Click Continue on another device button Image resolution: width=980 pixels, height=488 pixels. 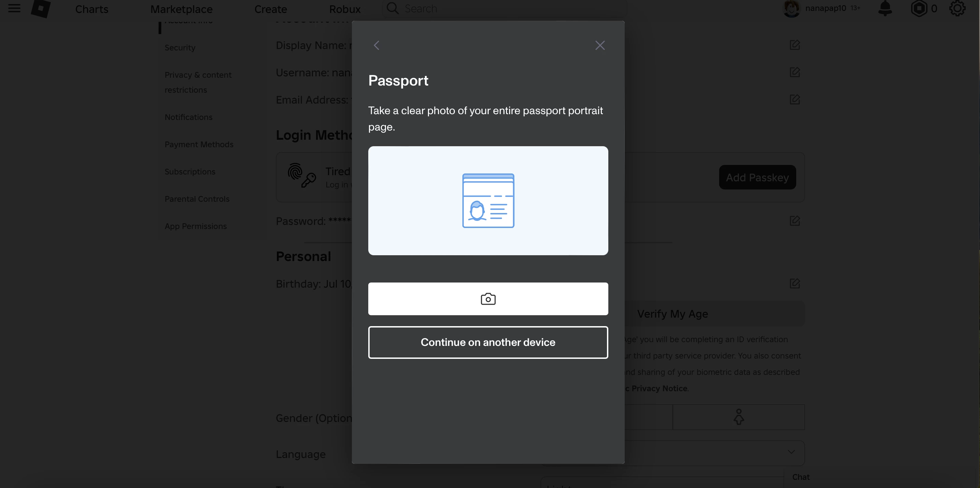coord(488,342)
